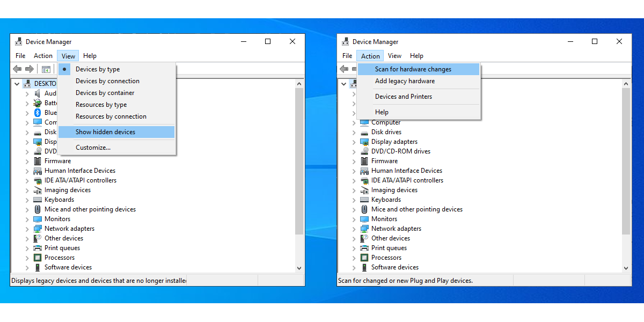Toggle Show hidden devices in View menu

pyautogui.click(x=105, y=132)
